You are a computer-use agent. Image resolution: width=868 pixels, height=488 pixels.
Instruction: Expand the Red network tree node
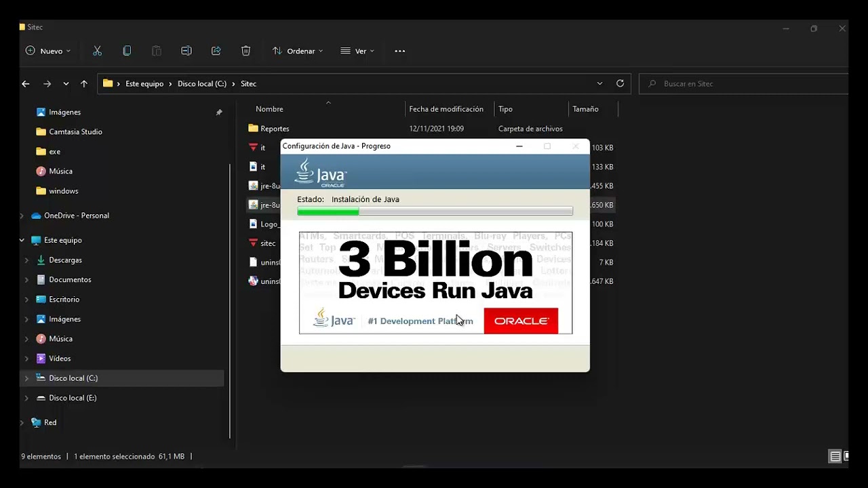pos(22,422)
